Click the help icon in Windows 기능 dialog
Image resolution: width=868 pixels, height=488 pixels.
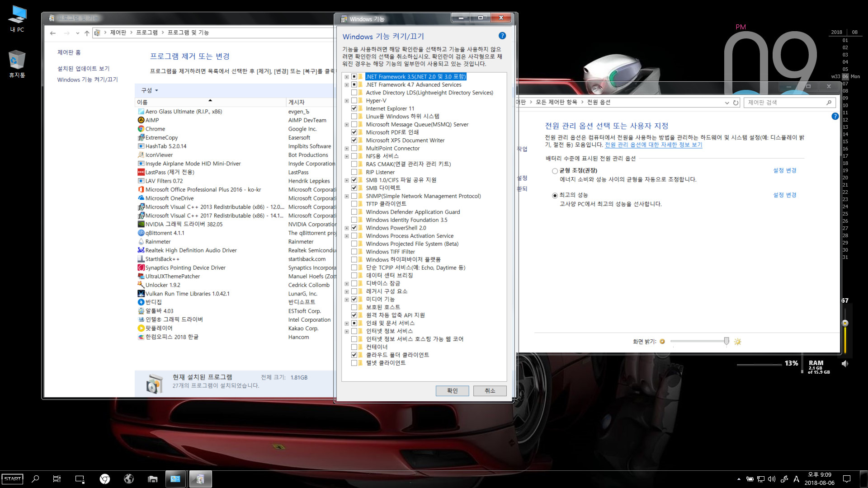(502, 36)
